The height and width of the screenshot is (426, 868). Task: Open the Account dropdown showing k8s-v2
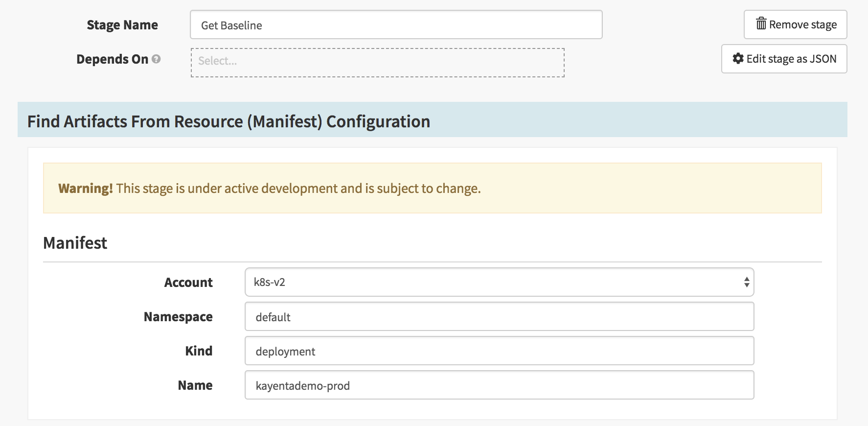coord(499,282)
